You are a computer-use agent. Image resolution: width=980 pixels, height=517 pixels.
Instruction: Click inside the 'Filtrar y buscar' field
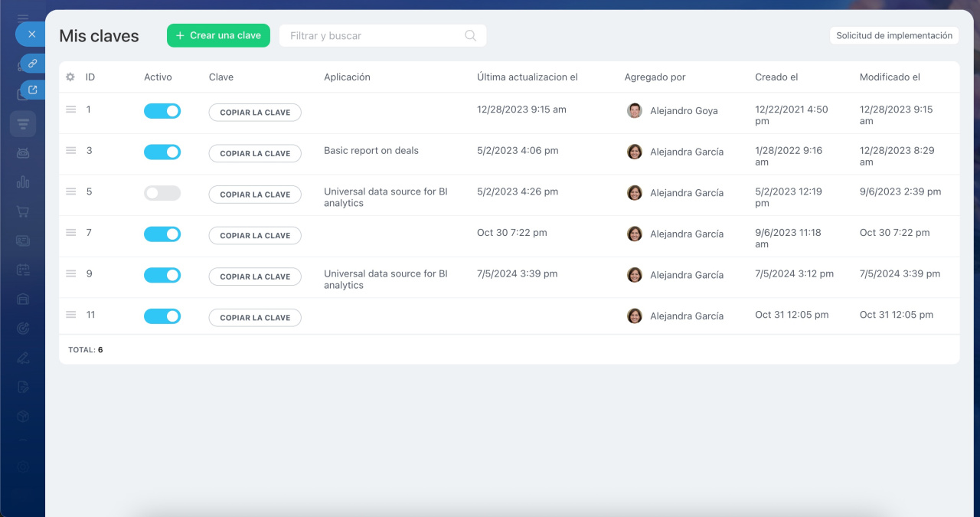click(375, 35)
